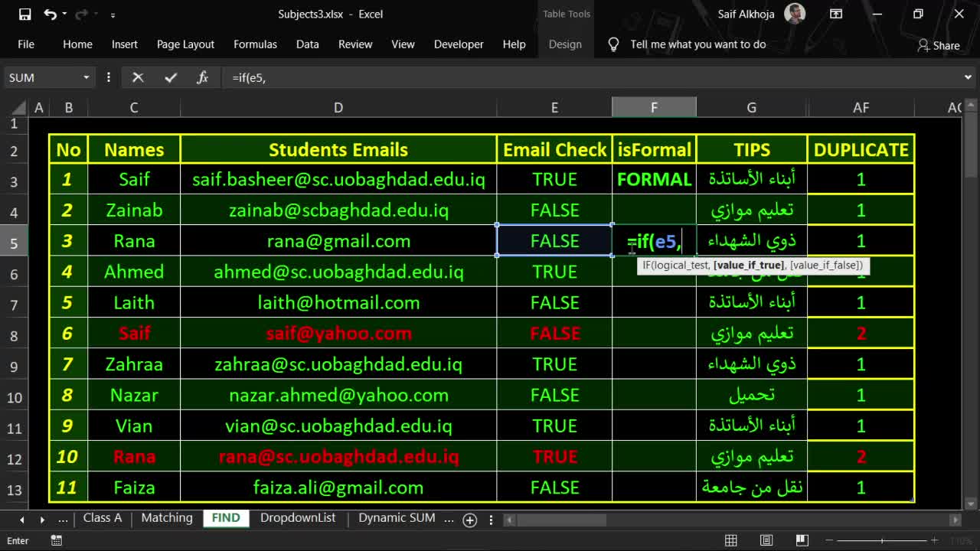Open the File menu
The width and height of the screenshot is (980, 551).
(26, 44)
